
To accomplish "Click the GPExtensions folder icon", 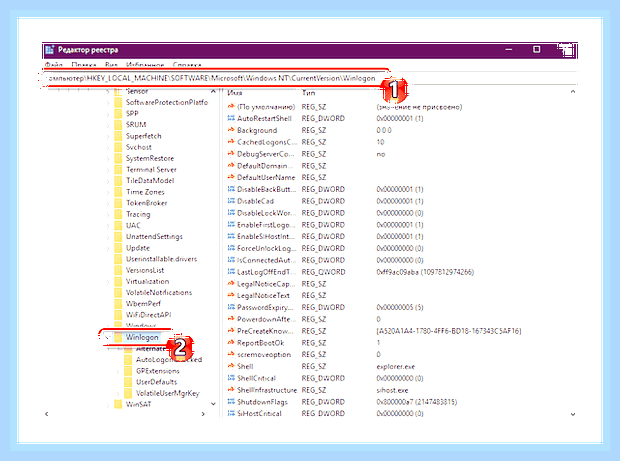I will click(128, 371).
